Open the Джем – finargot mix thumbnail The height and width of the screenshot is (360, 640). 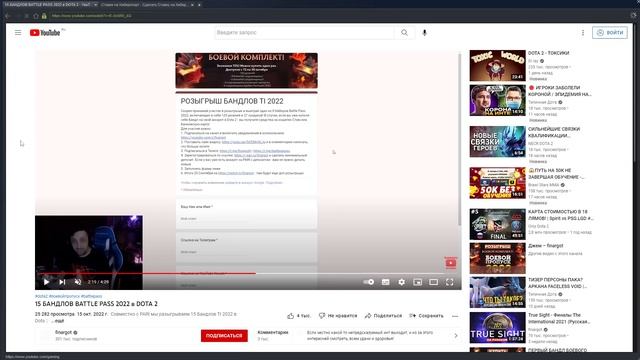pyautogui.click(x=497, y=258)
